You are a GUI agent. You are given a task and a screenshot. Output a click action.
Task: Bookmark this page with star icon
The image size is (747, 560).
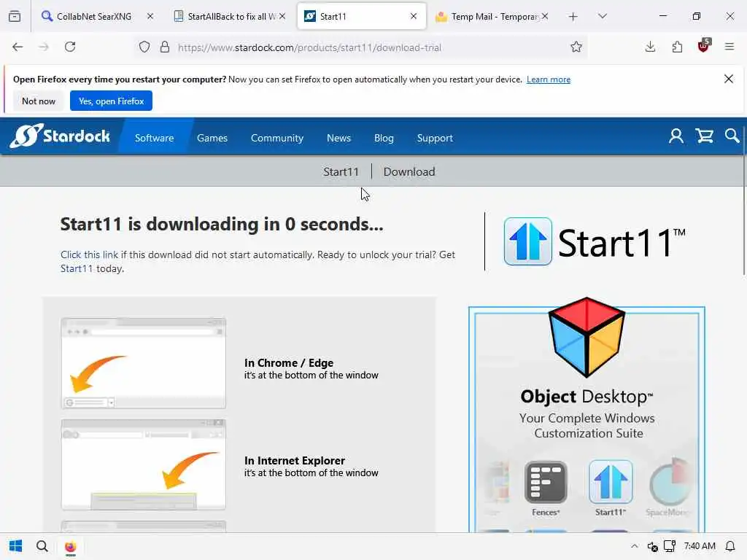point(576,47)
